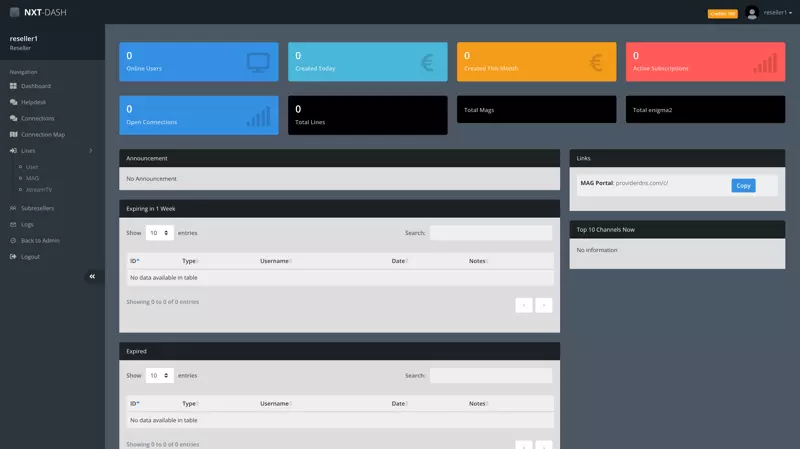Sort Expiring in 1 Week table by Username

tap(275, 261)
